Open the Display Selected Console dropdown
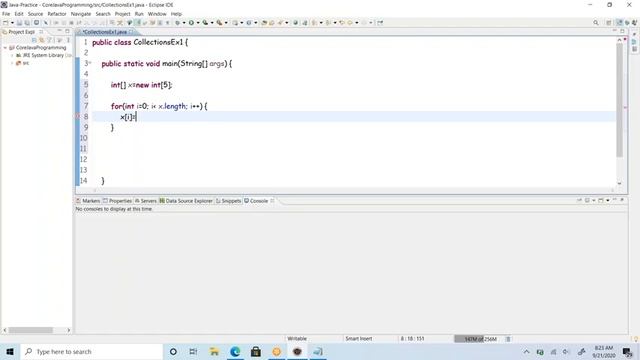Screen dimensions: 640x360 click(594, 200)
